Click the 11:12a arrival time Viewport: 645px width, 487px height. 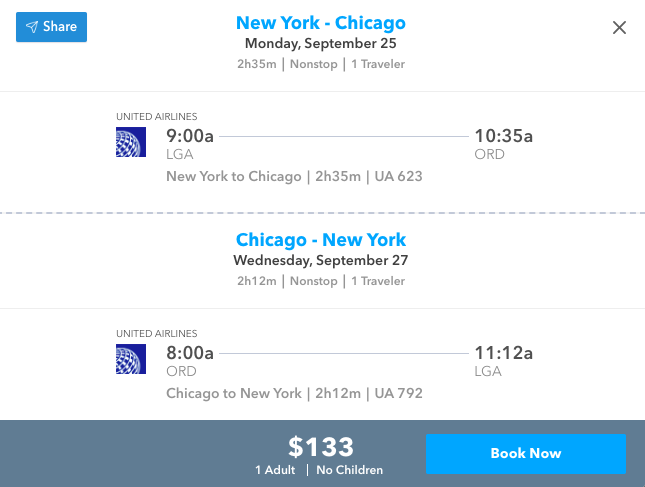tap(504, 352)
